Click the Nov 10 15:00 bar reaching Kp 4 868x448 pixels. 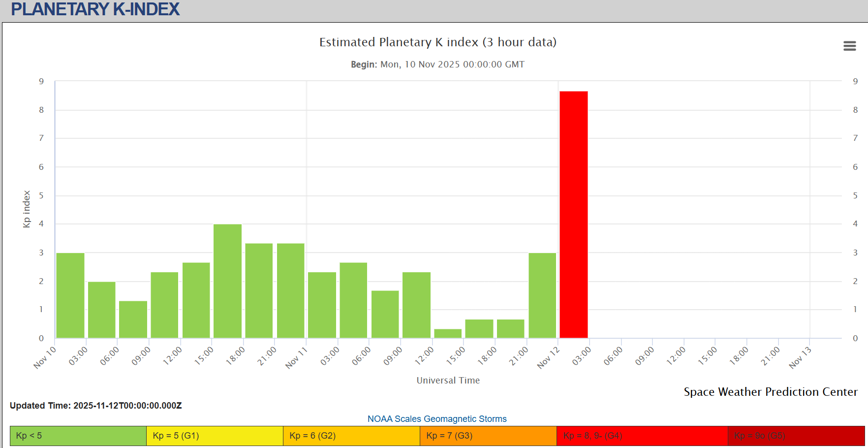(x=227, y=281)
